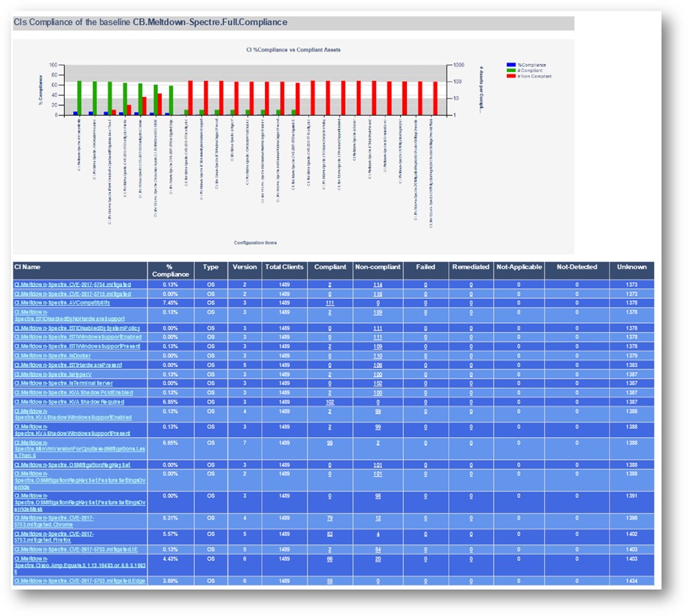Open the Cisco.Amp.Equals CI link
688x616 pixels.
tap(79, 565)
